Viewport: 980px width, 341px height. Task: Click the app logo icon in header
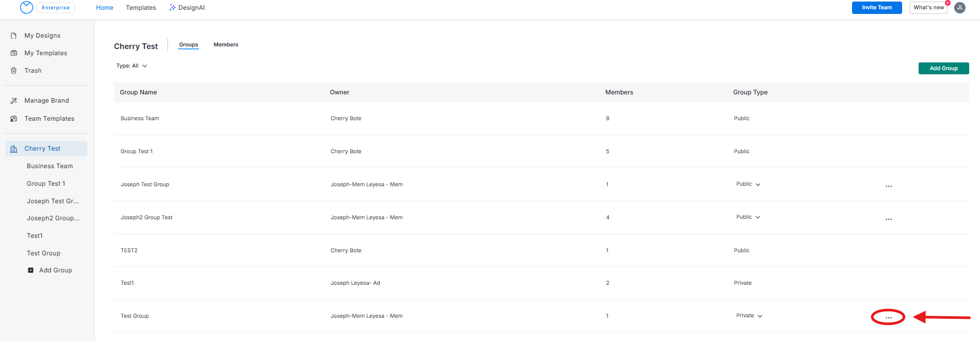pyautogui.click(x=26, y=7)
